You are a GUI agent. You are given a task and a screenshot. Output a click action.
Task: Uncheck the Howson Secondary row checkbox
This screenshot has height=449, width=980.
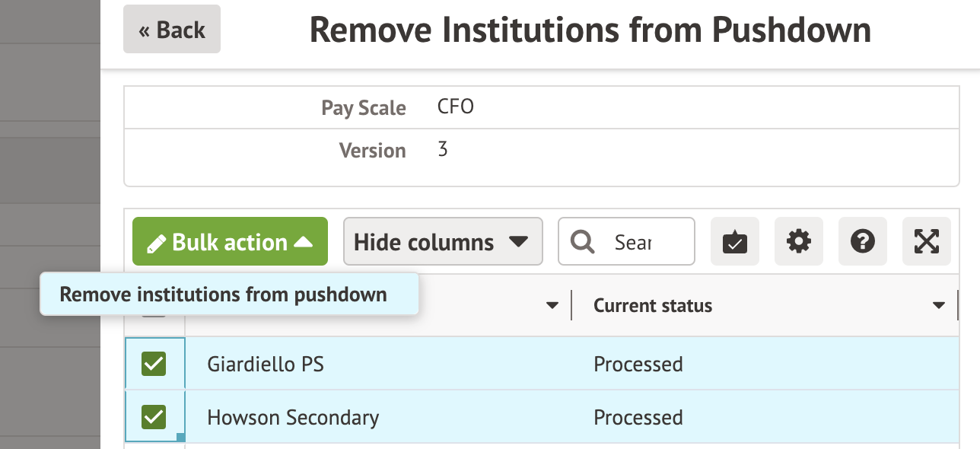[x=154, y=417]
